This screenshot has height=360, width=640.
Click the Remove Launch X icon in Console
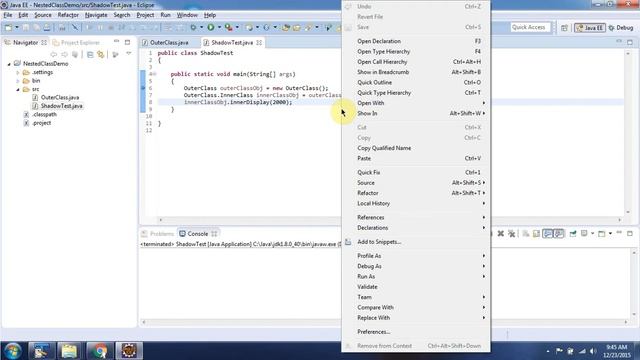pos(501,233)
